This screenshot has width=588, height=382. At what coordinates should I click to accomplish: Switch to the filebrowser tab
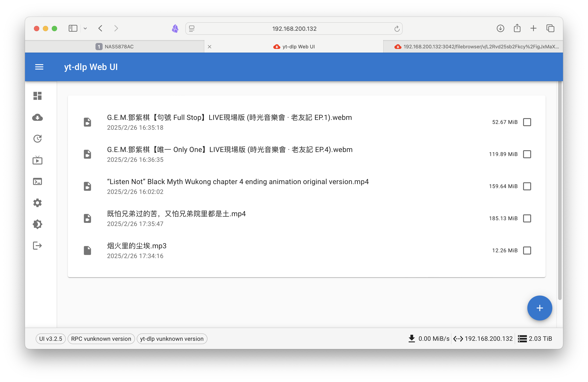click(473, 46)
